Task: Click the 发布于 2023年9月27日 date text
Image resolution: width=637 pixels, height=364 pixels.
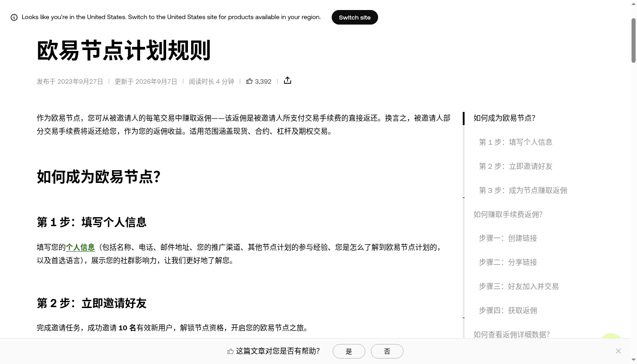Action: pyautogui.click(x=70, y=81)
